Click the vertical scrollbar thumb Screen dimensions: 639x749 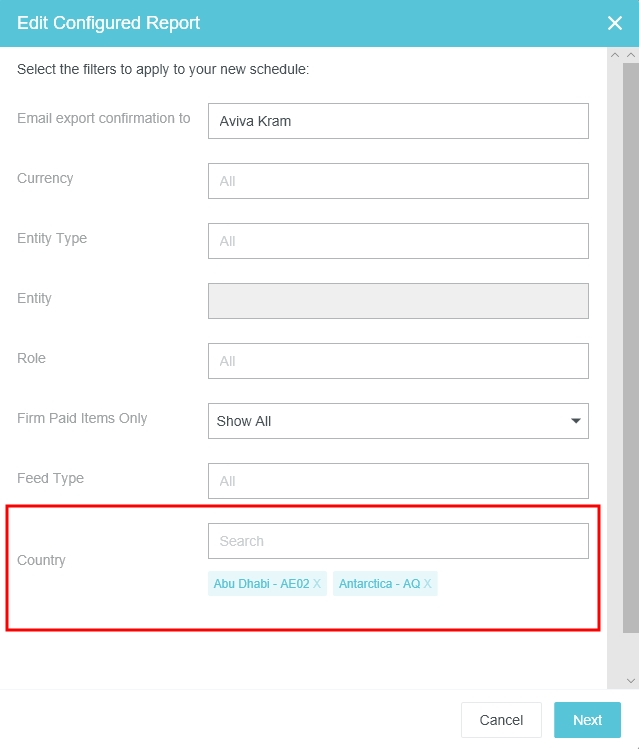tap(630, 340)
